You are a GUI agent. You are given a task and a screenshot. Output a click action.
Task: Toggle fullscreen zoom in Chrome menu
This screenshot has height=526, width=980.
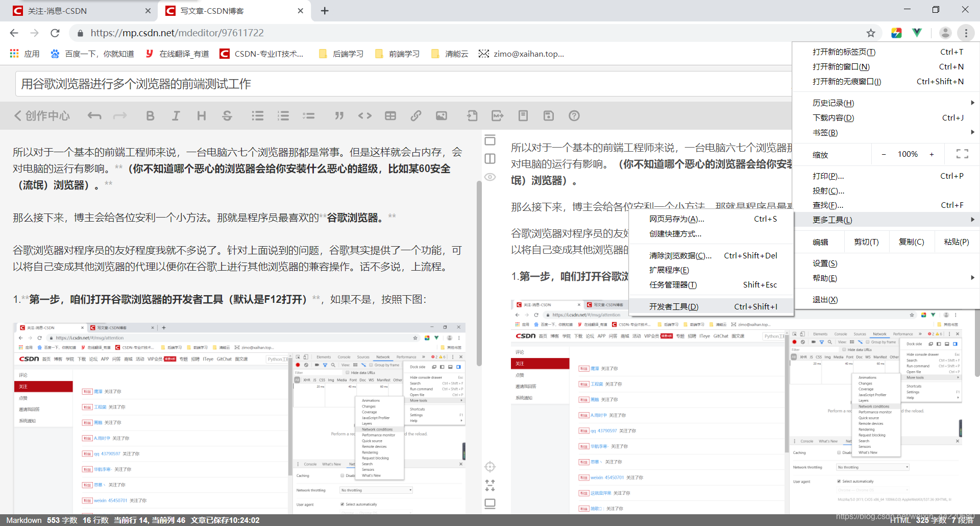(962, 154)
